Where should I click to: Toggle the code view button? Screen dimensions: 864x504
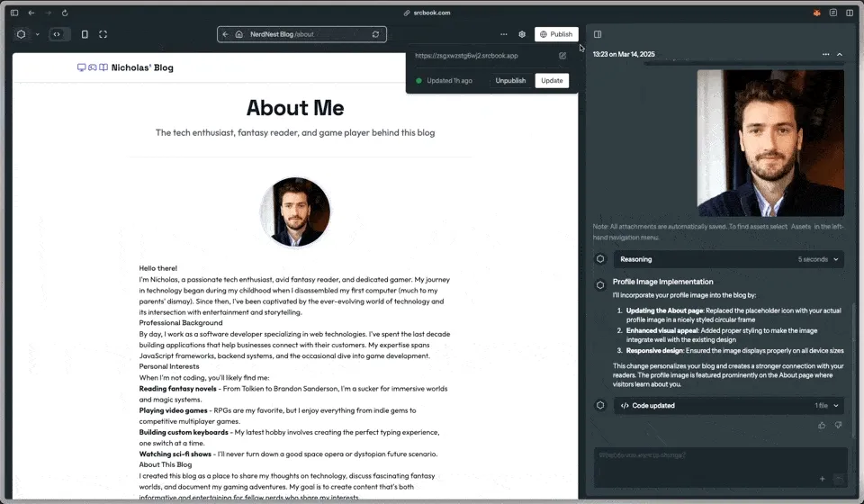[57, 34]
